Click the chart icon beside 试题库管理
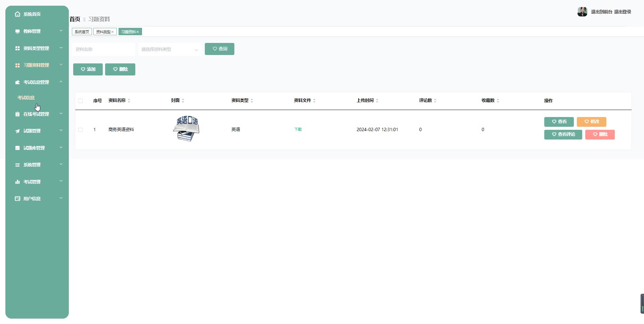Screen dimensions: 644x324 click(17, 148)
